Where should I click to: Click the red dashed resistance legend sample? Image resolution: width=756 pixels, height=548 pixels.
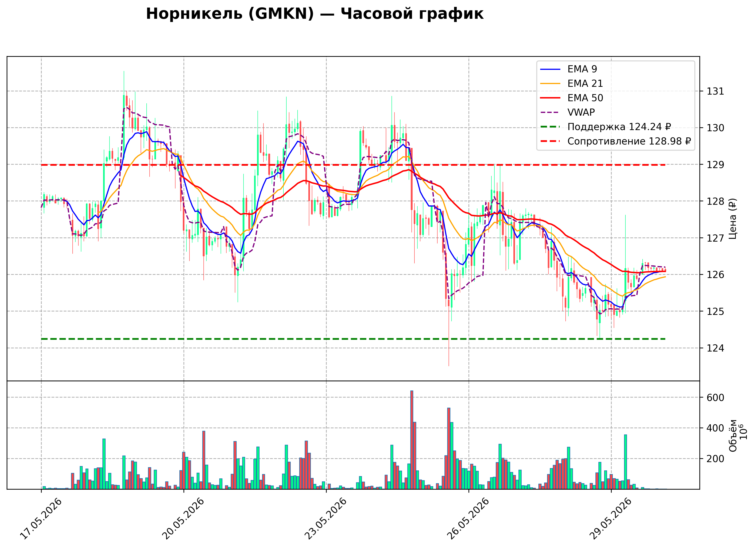(x=550, y=141)
